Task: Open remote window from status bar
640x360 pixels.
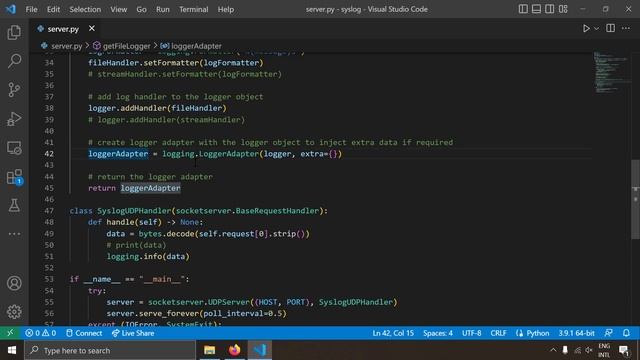Action: tap(10, 333)
